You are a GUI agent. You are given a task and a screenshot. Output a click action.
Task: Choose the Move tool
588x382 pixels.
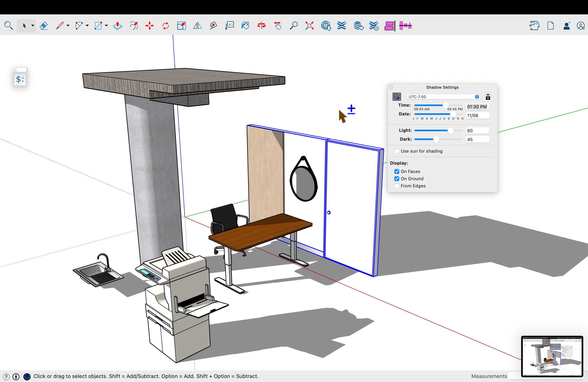coord(149,26)
